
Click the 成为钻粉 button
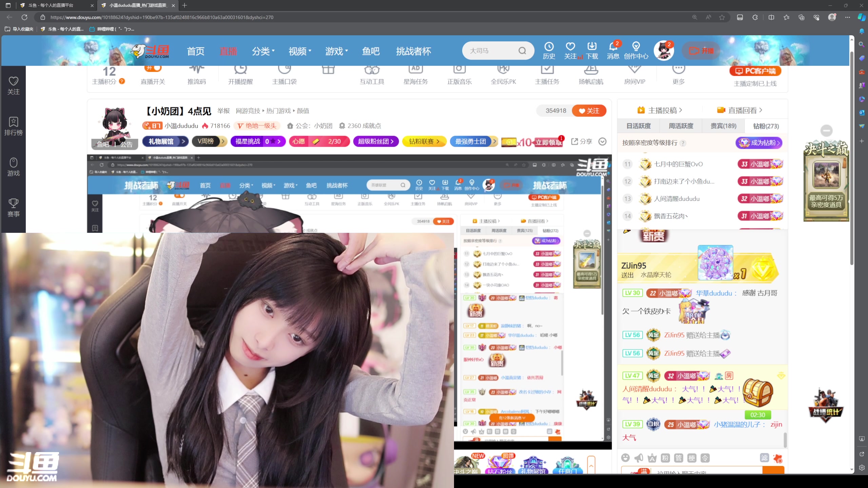click(x=759, y=143)
